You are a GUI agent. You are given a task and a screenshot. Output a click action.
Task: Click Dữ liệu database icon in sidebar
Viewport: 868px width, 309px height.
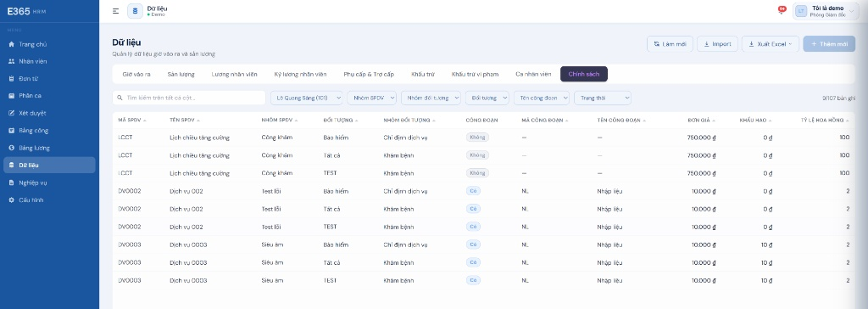pyautogui.click(x=12, y=166)
